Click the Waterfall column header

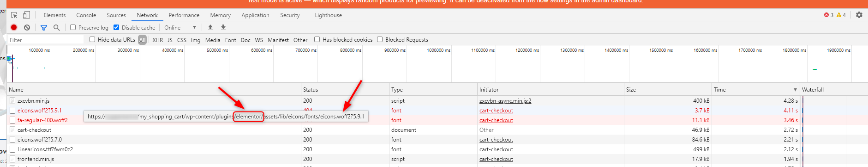point(834,90)
